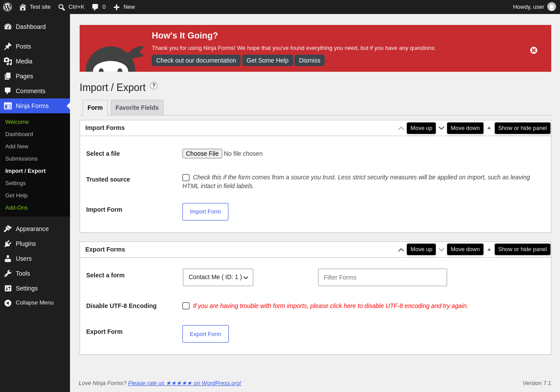Open the main Settings menu
The height and width of the screenshot is (392, 560).
[x=35, y=288]
